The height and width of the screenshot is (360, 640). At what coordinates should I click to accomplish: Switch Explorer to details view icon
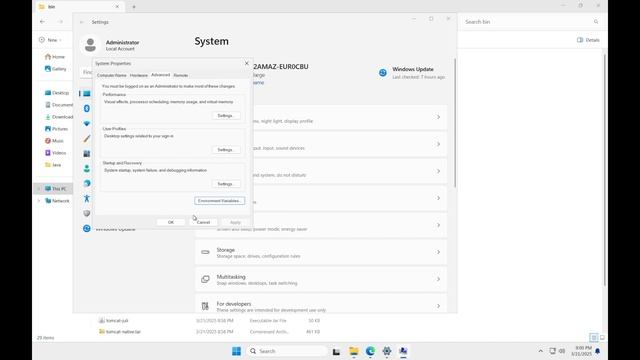click(594, 338)
